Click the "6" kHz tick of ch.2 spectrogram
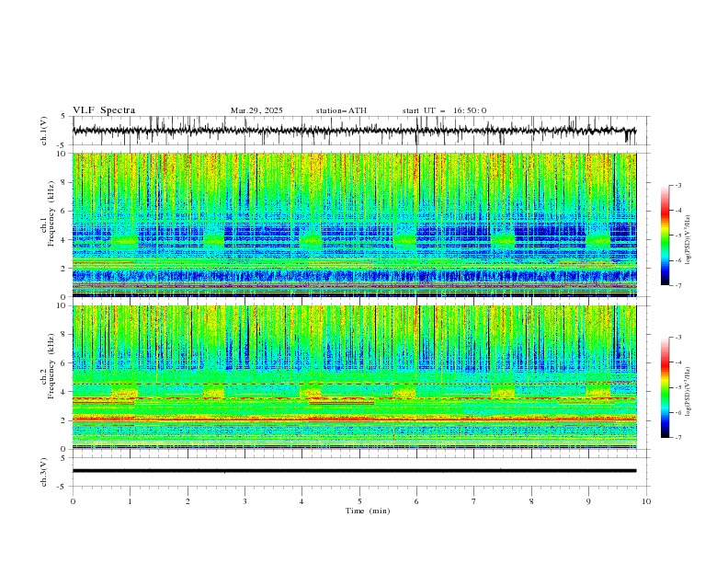 pyautogui.click(x=64, y=363)
